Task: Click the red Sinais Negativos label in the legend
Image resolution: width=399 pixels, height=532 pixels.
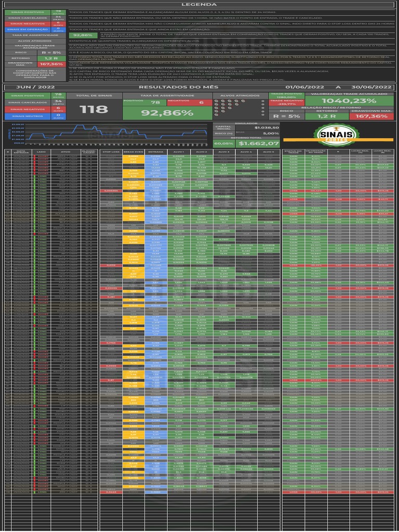Action: tap(28, 23)
